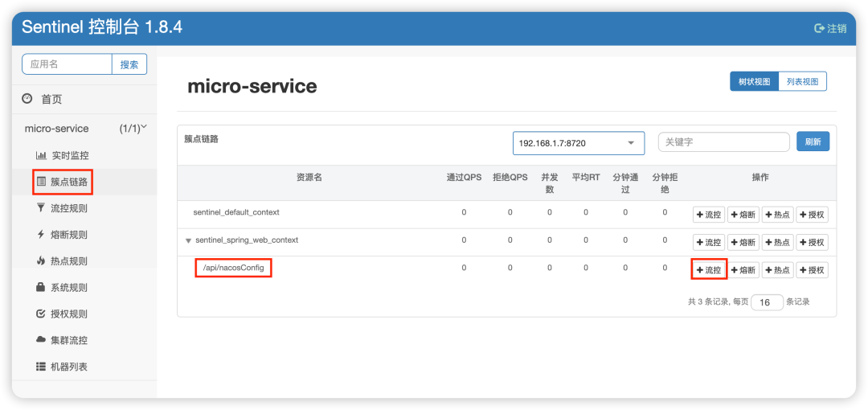Click the logout (注销) icon link

[x=829, y=28]
